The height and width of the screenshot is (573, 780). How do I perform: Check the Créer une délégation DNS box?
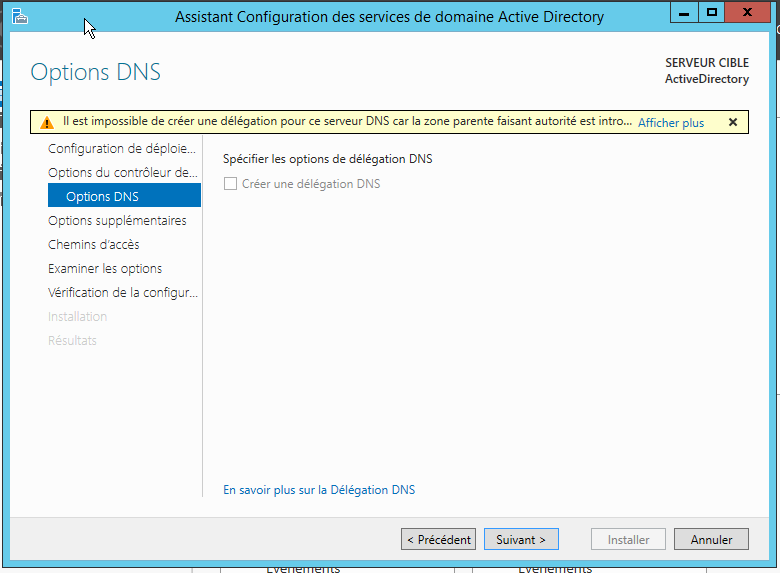[230, 184]
